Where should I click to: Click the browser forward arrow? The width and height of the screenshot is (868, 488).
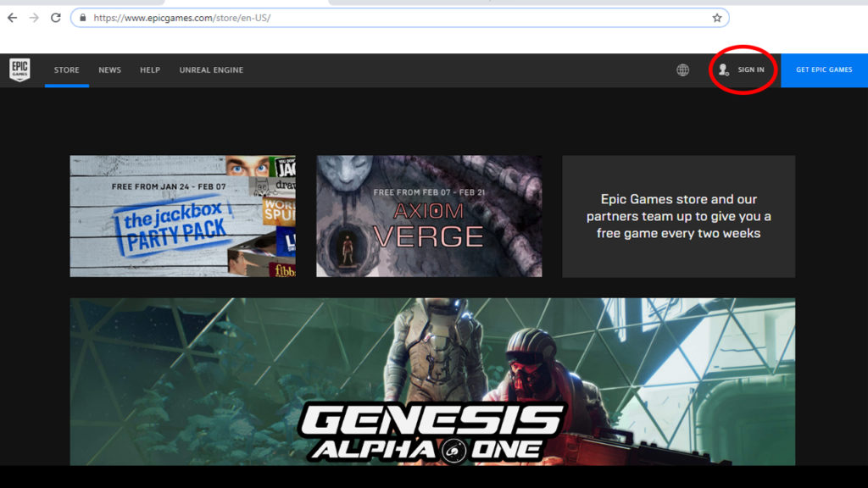point(34,18)
